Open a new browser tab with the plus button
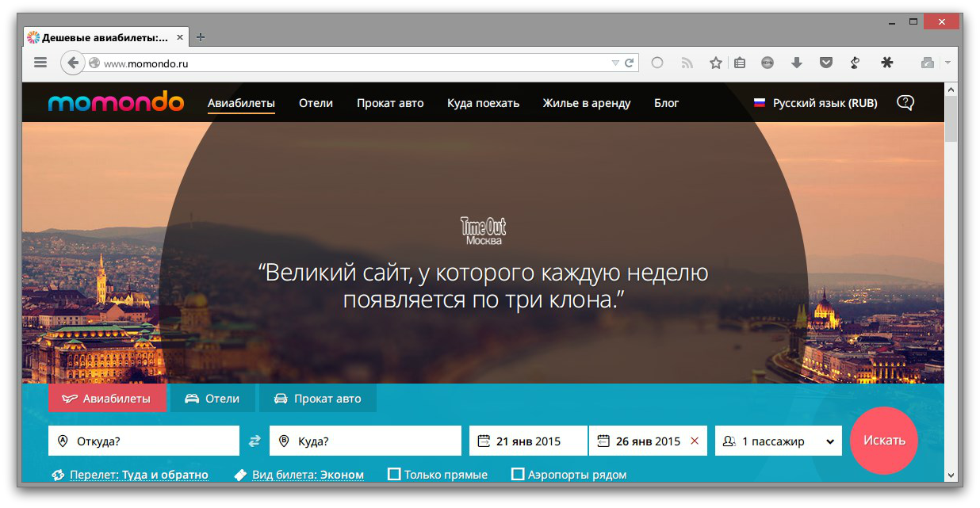This screenshot has width=980, height=508. [201, 37]
